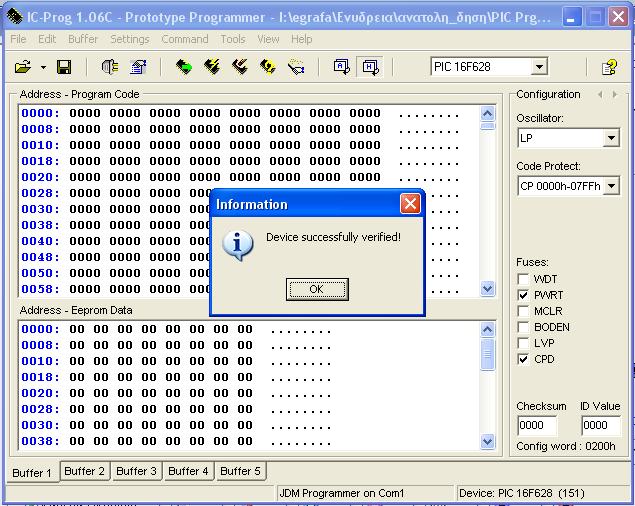Viewport: 635px width, 506px height.
Task: Toggle the CPD fuse checkbox
Action: tap(523, 359)
